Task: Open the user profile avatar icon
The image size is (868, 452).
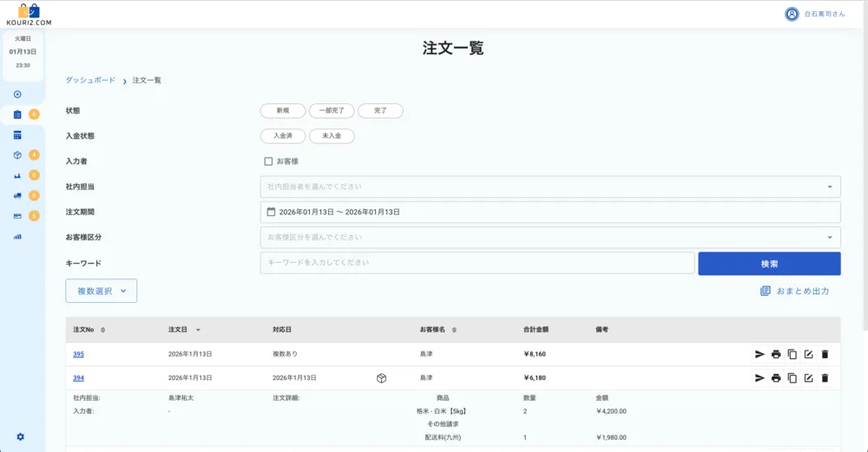Action: pos(792,15)
